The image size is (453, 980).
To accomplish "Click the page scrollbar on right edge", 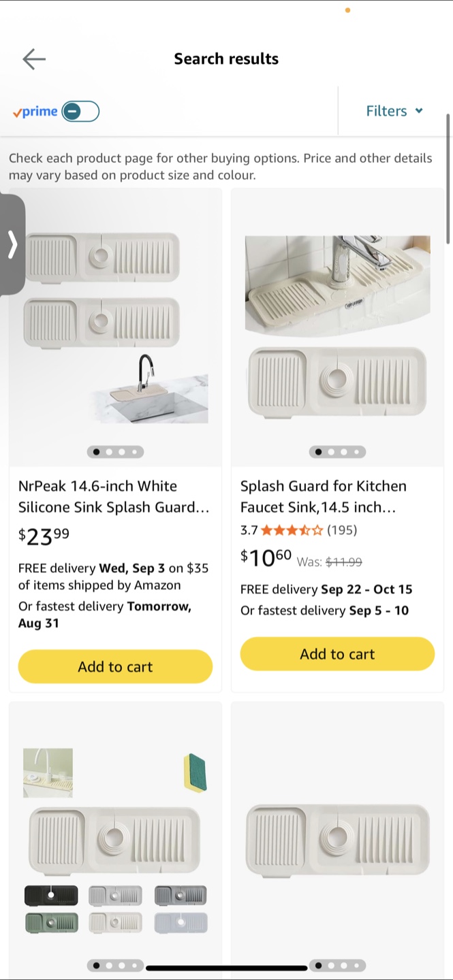I will pos(448,178).
